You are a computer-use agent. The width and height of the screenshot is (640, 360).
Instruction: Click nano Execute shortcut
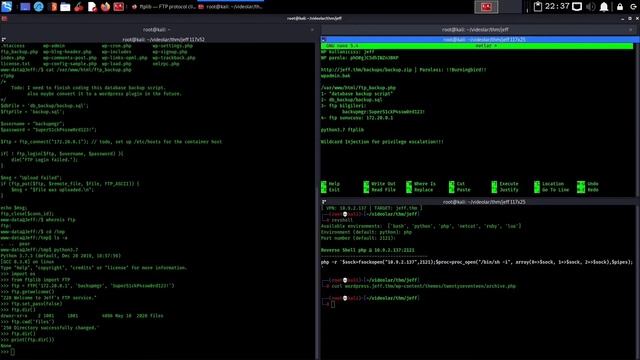[x=505, y=184]
